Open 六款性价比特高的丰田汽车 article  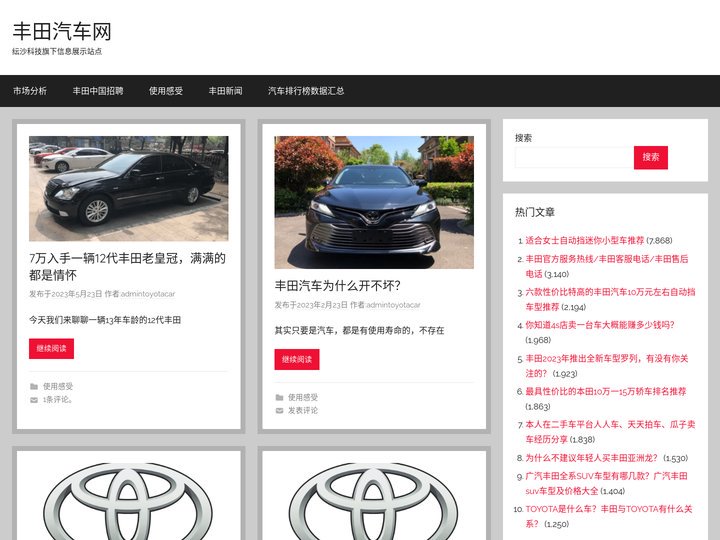pos(610,299)
